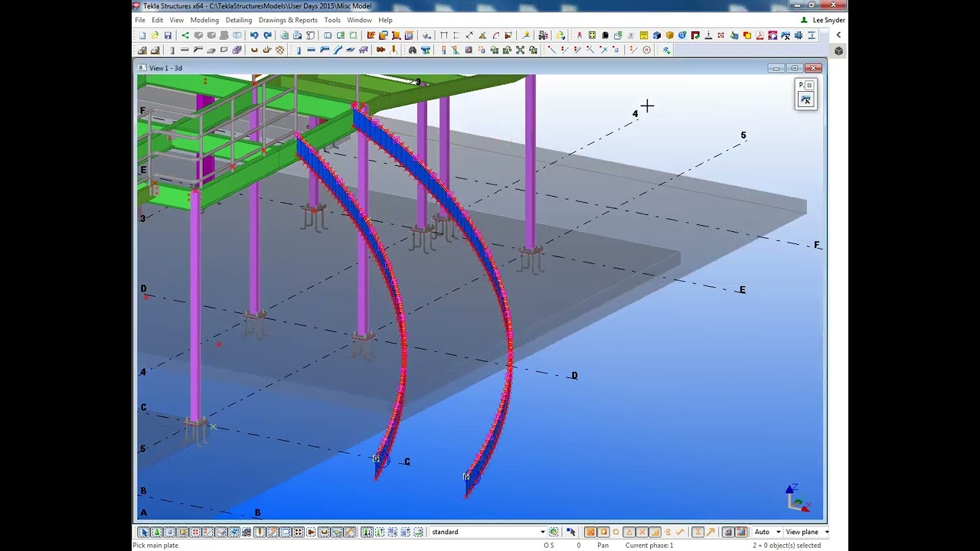The image size is (980, 551).
Task: Collapse side pane with chevron arrow
Action: (x=838, y=34)
